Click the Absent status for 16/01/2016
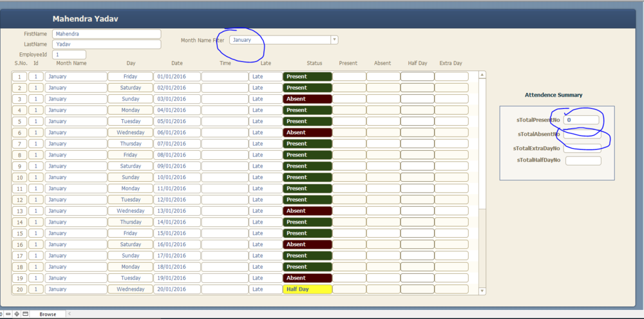This screenshot has height=319, width=644. click(307, 244)
